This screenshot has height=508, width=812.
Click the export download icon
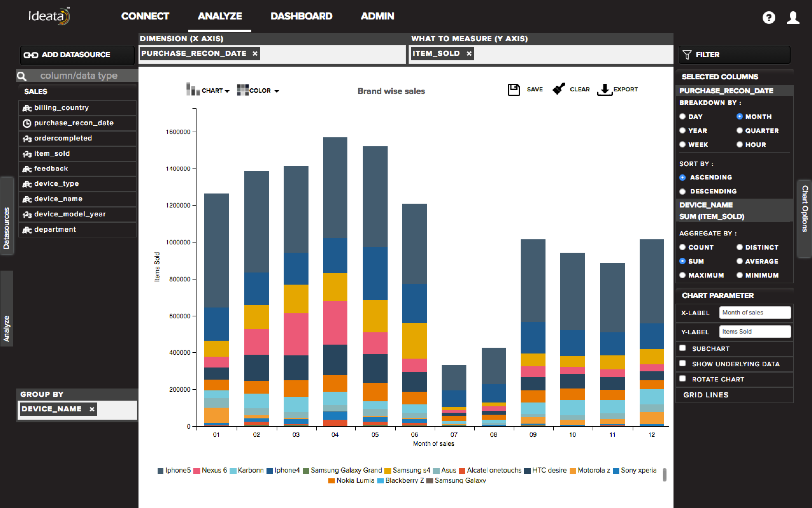(604, 89)
